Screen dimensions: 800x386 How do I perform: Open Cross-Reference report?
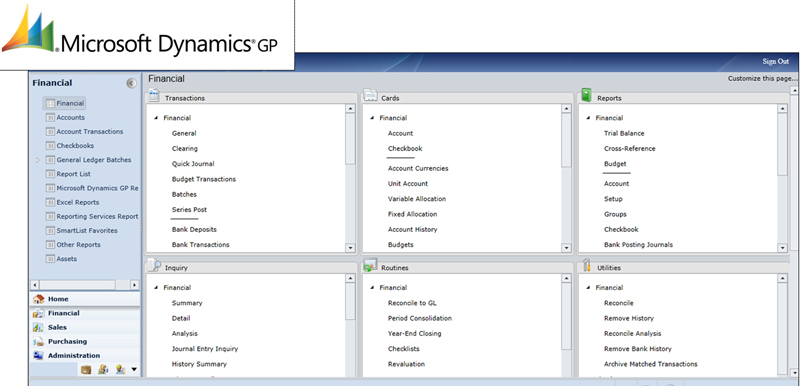(630, 149)
